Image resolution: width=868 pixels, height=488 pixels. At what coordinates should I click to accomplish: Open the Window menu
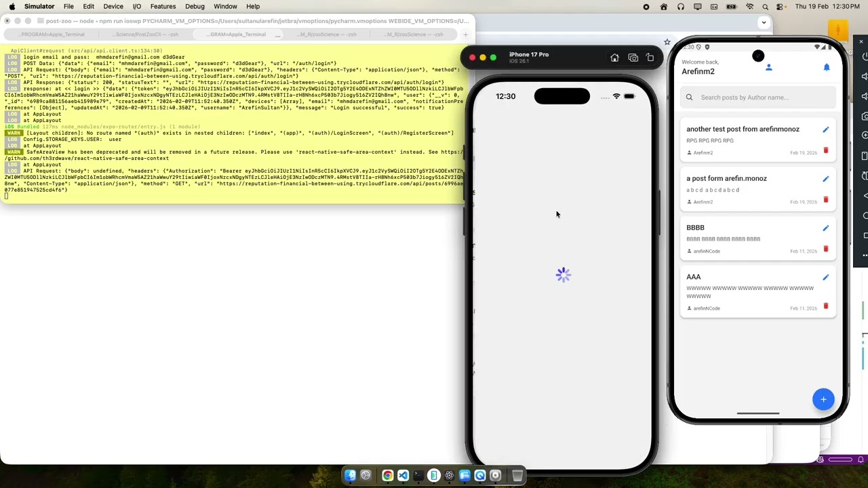tap(225, 6)
